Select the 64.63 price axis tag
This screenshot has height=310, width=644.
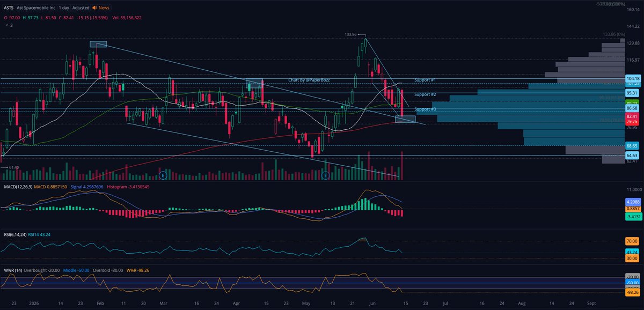pos(632,156)
